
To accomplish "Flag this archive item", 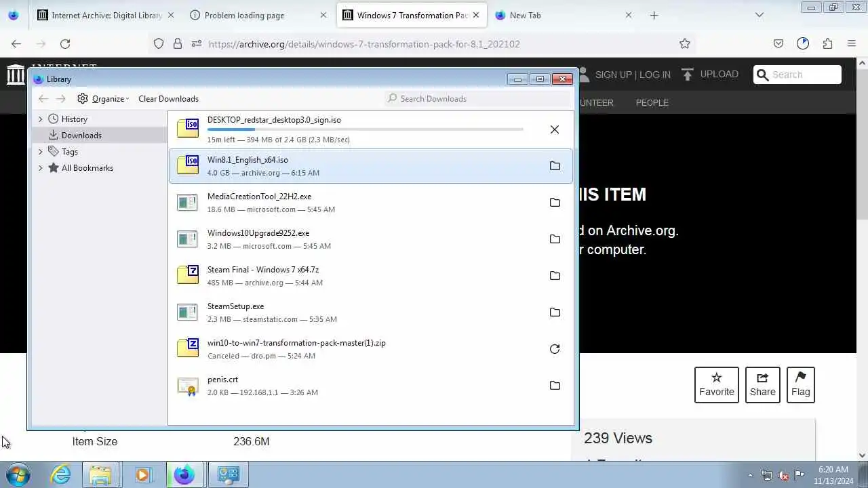I will click(x=801, y=385).
